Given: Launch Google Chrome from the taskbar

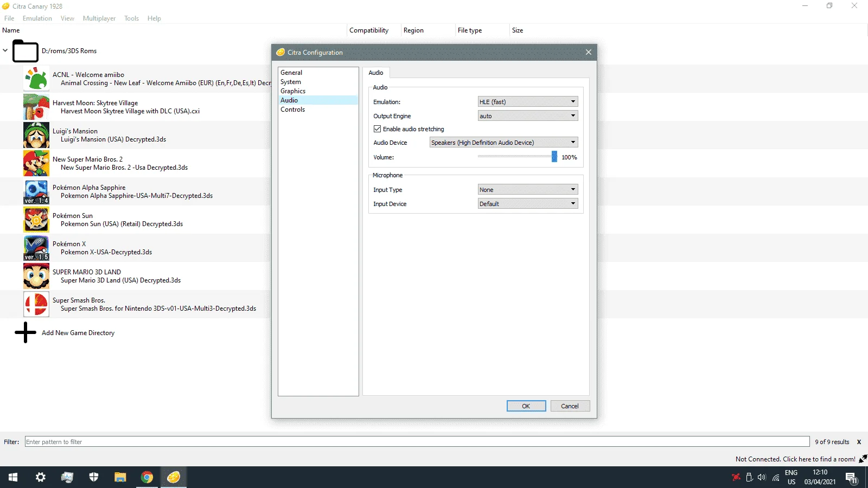Looking at the screenshot, I should click(147, 477).
